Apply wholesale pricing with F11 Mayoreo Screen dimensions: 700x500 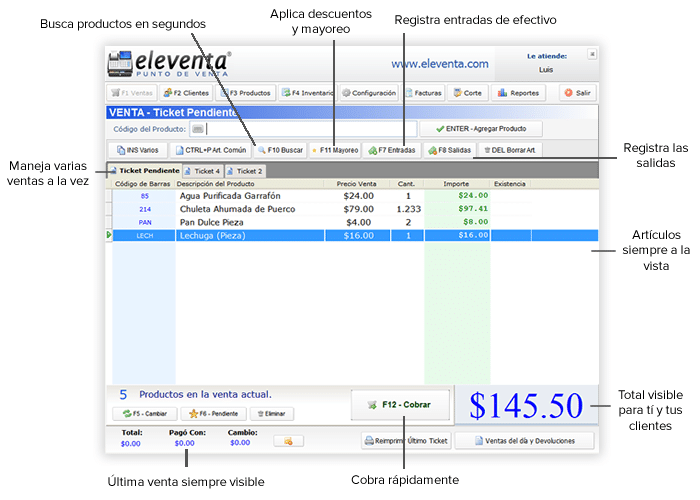pos(334,150)
